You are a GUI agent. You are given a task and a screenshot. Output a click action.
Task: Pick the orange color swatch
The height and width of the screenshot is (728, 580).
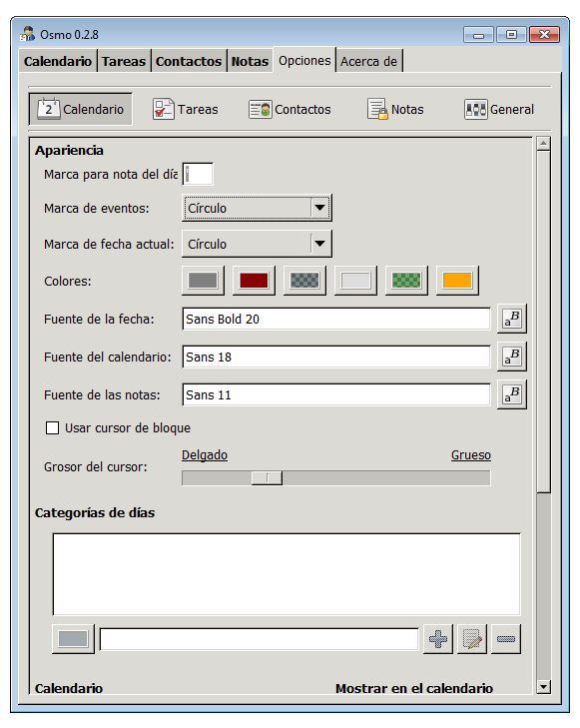[457, 281]
